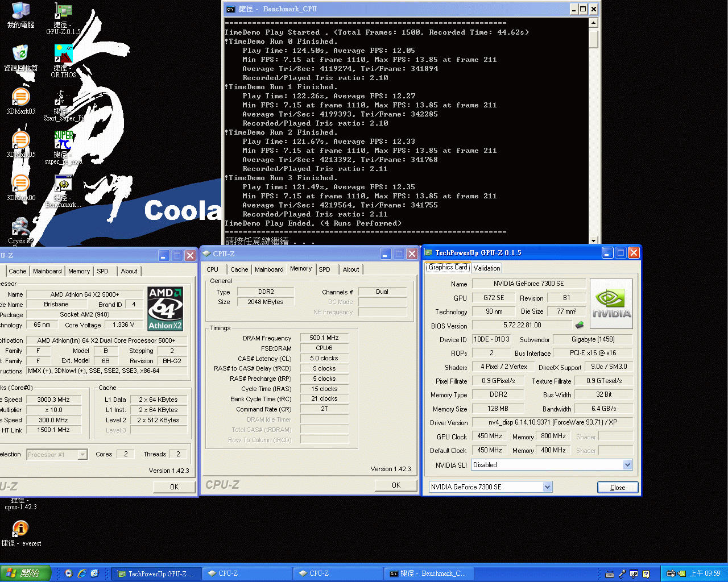Click the HT Link value 1500.1 MHz

(53, 430)
